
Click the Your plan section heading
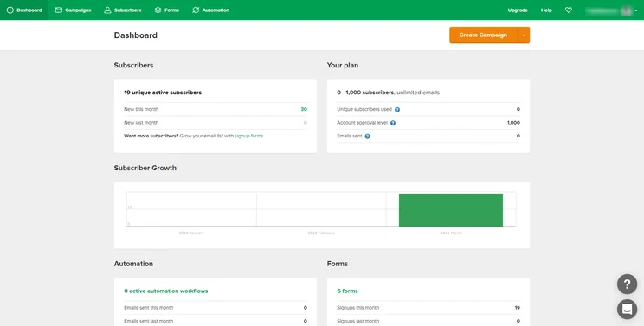click(343, 65)
